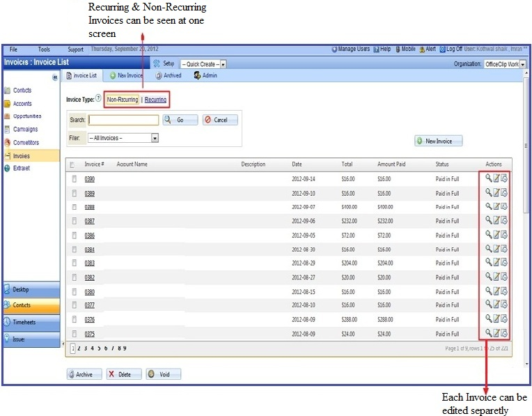This screenshot has height=416, width=532.
Task: Click the Manage Users icon in the top bar
Action: (x=334, y=49)
